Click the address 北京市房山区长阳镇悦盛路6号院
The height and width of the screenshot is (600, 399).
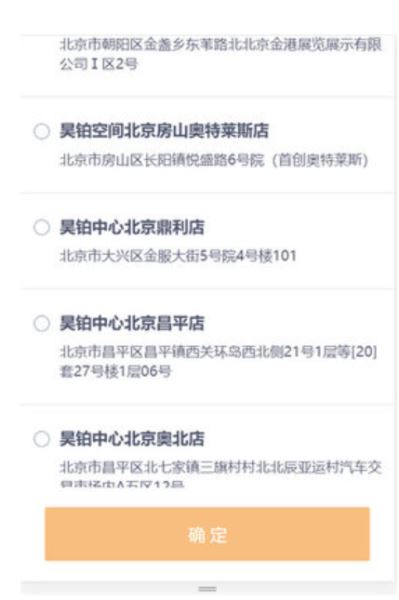tap(162, 160)
